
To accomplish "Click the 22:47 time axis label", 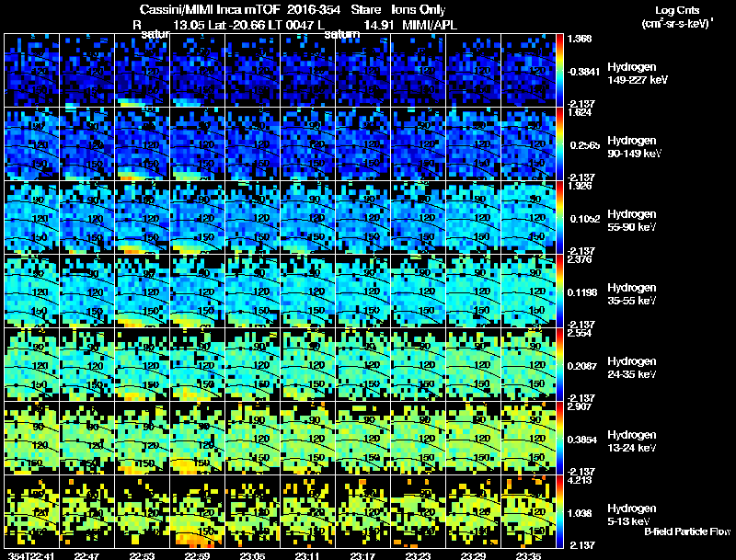I will [86, 556].
